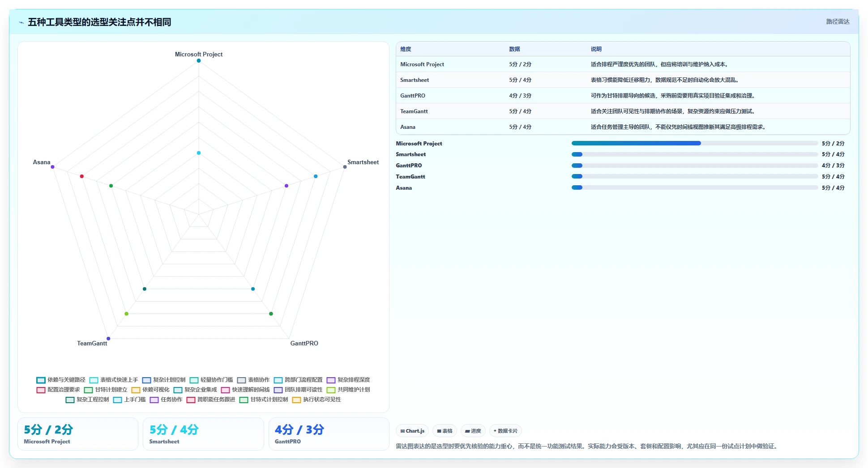
Task: Toggle the 轻量协作门槛 legend item
Action: 211,380
